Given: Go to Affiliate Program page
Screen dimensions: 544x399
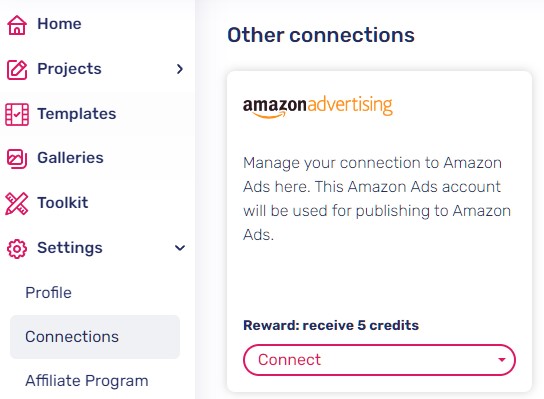Looking at the screenshot, I should pos(87,381).
